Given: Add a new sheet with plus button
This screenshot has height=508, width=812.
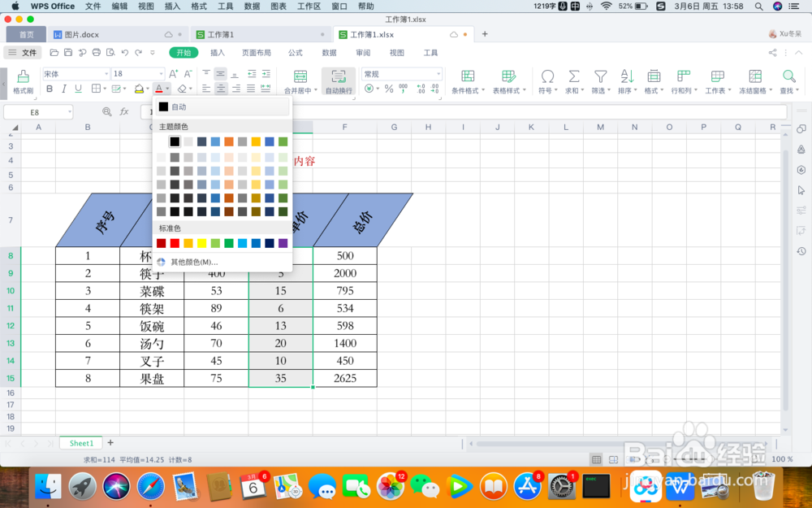Looking at the screenshot, I should click(x=110, y=443).
